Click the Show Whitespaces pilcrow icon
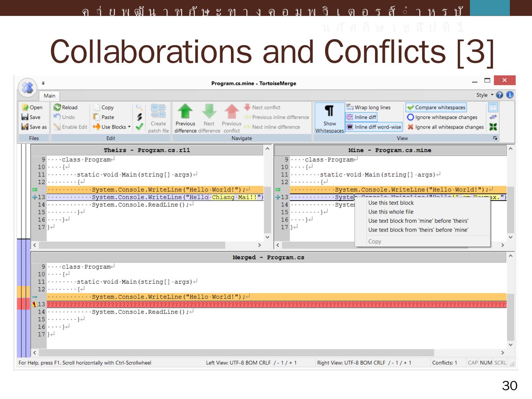 coord(329,111)
